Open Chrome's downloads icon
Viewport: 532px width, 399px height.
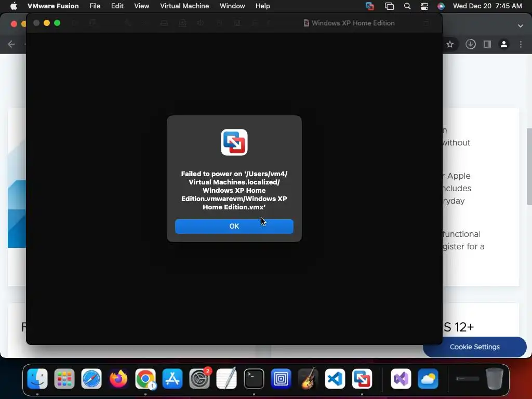(x=470, y=44)
